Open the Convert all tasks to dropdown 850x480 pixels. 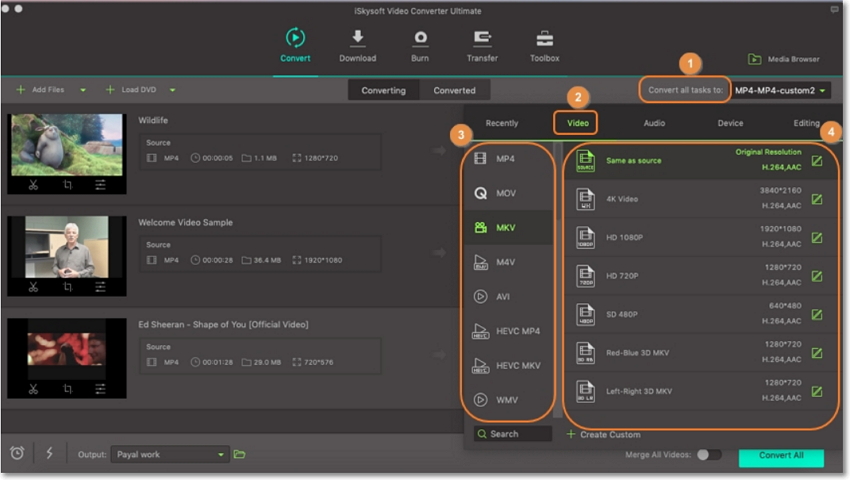tap(781, 91)
